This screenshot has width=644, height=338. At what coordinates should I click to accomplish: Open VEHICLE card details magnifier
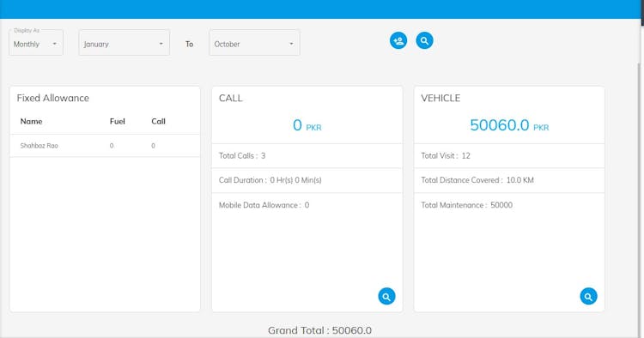point(588,296)
